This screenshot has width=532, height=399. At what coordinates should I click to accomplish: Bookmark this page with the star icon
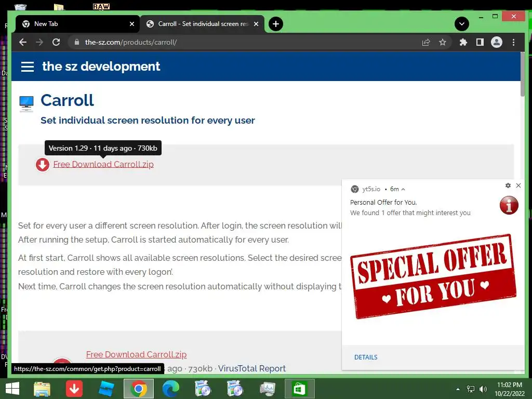(443, 42)
